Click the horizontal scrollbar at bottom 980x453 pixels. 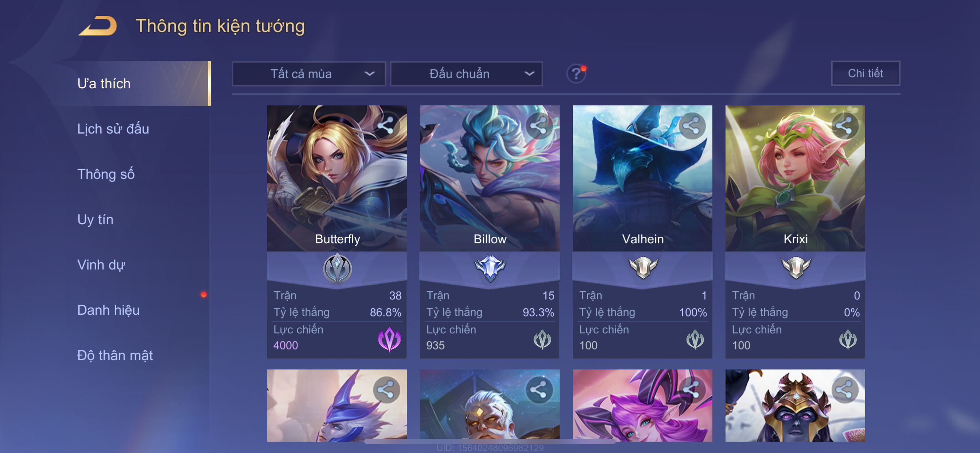(490, 442)
